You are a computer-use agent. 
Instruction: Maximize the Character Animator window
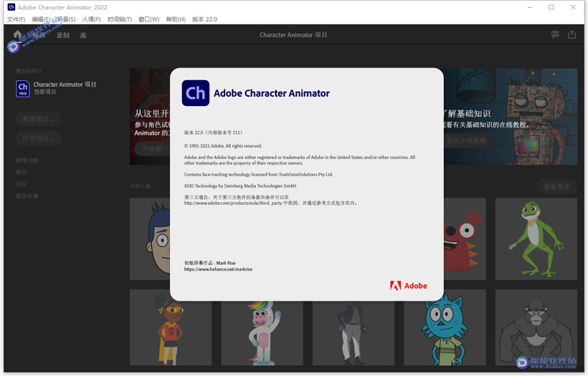[x=551, y=7]
